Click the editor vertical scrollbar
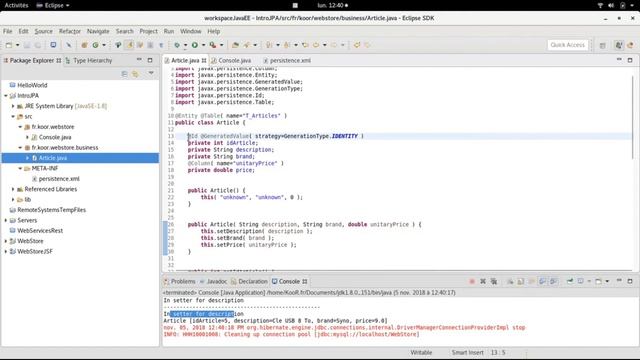 coord(633,118)
